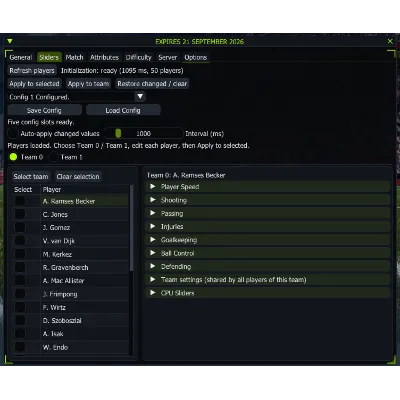Tick the checkbox for W. Endo
Screen dimensions: 400x400
(20, 347)
